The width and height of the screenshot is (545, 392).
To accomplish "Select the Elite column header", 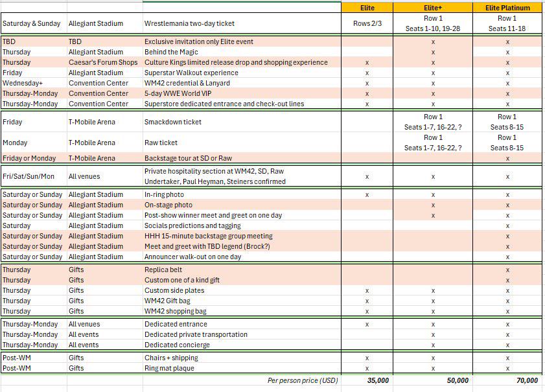I will click(x=367, y=8).
